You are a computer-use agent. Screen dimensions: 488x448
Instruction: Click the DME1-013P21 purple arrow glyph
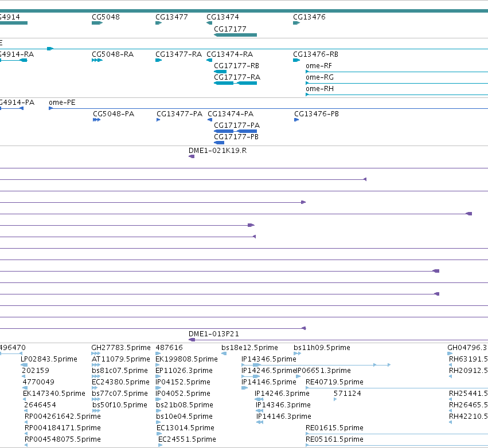tap(192, 340)
